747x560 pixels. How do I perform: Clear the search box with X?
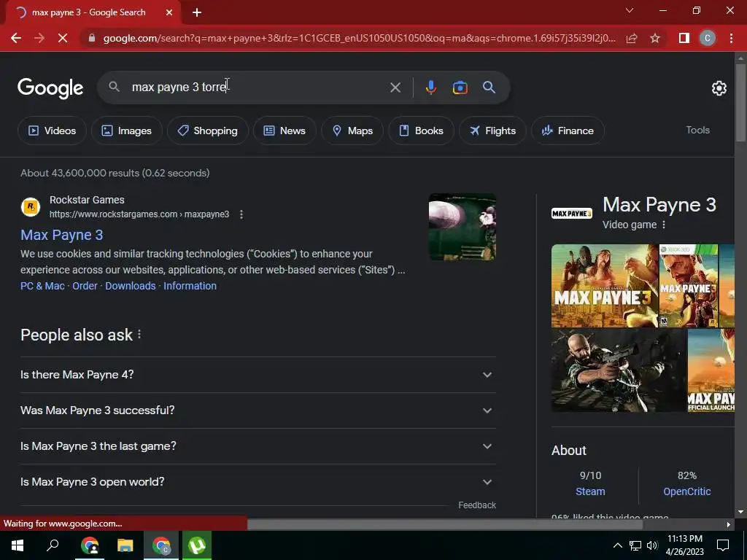click(x=395, y=87)
